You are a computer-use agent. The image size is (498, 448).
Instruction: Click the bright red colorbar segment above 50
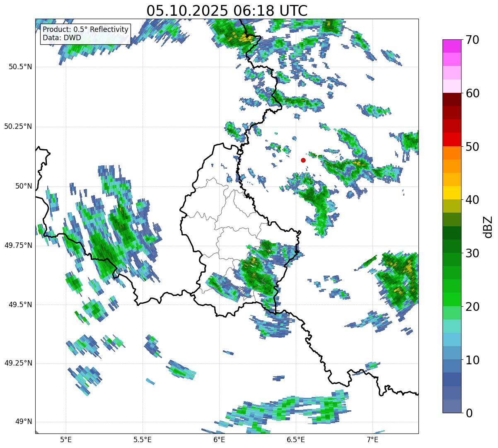point(452,139)
